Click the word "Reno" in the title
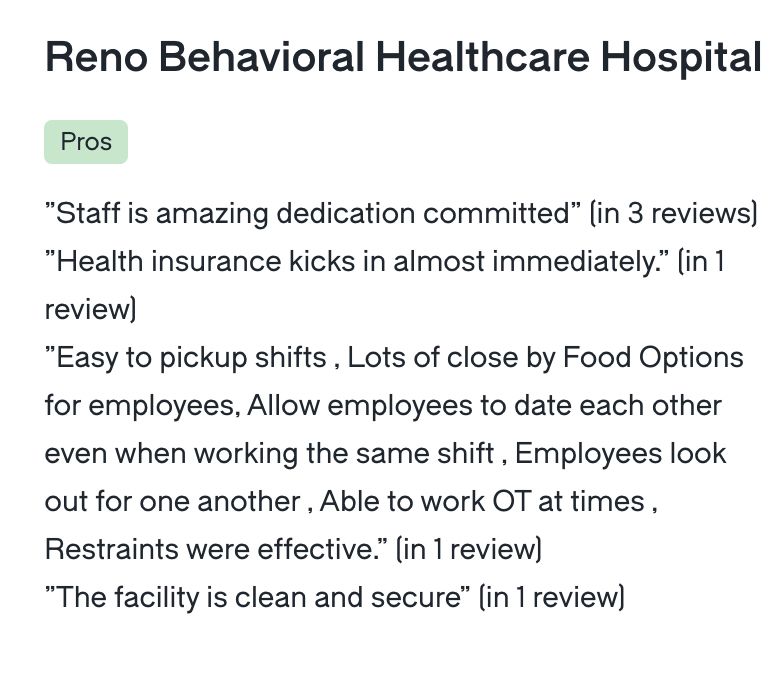The height and width of the screenshot is (674, 774). [96, 57]
